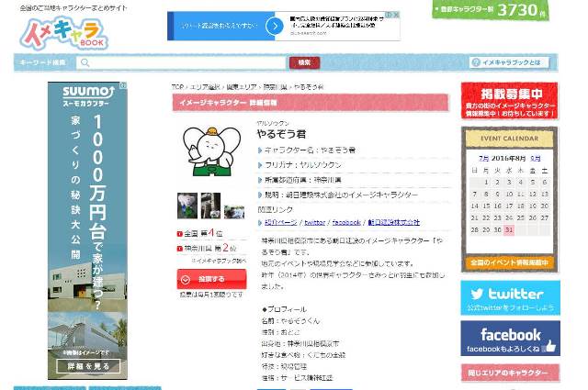588x390 pixels.
Task: Click the 全国 第4位 ranking text
Action: point(203,233)
